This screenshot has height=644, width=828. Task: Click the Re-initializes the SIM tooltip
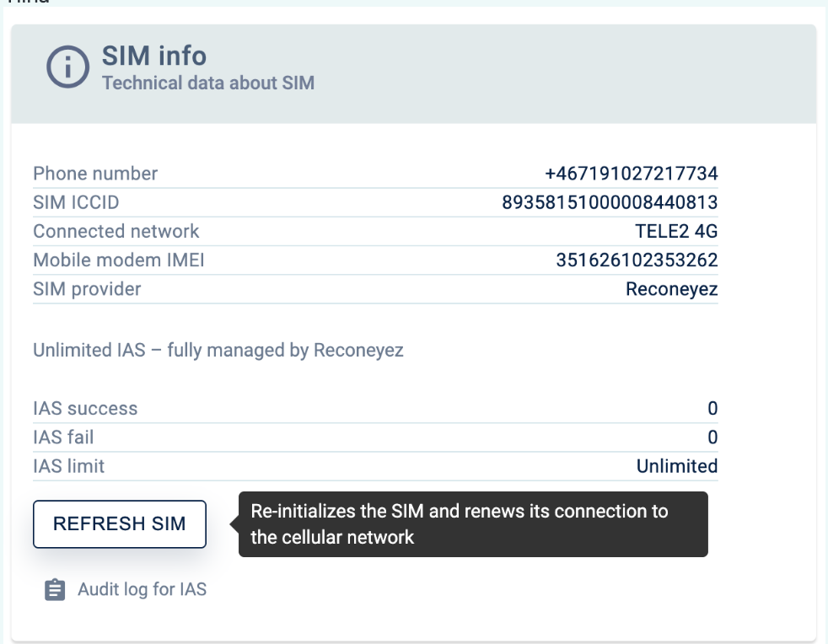(x=472, y=524)
